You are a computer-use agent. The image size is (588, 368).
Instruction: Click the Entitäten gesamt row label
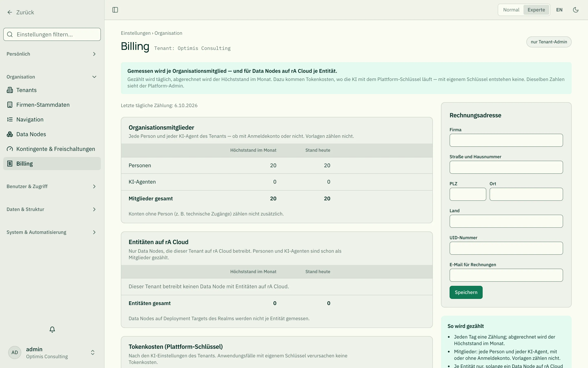pos(149,303)
